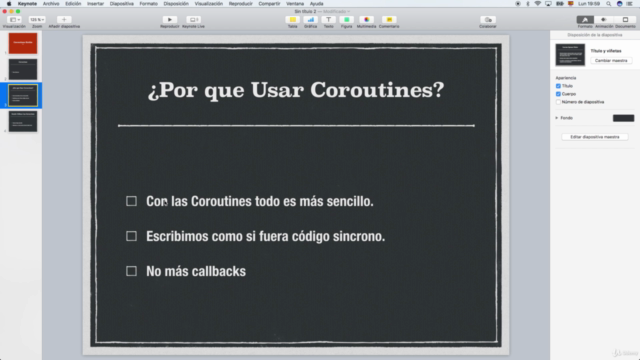Screen dimensions: 640x360
Task: Click the Bluetooth status icon
Action: coord(528,4)
